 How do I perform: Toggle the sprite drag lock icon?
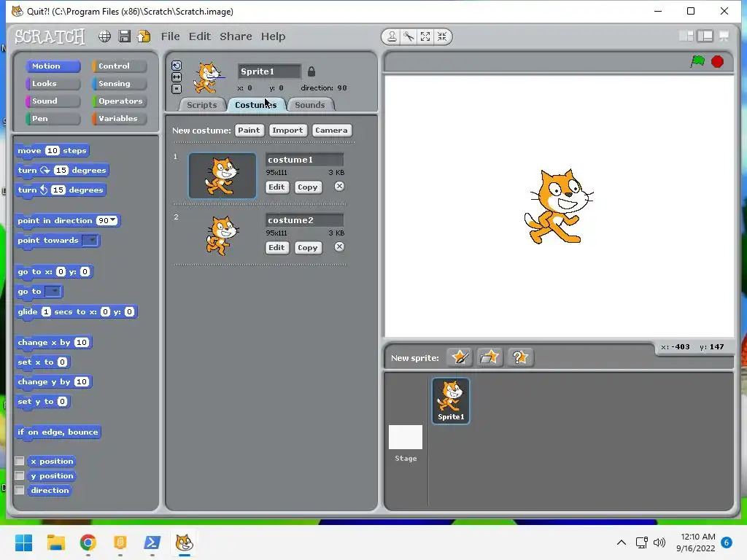[311, 71]
